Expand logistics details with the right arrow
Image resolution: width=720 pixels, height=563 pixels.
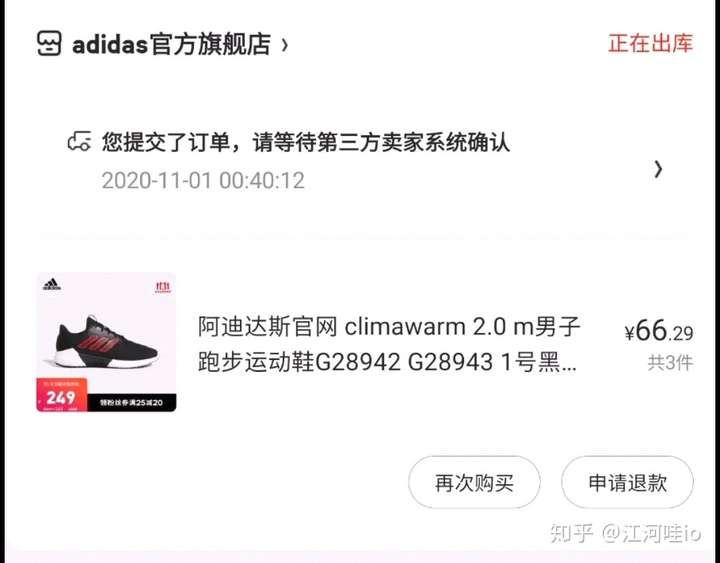click(658, 169)
